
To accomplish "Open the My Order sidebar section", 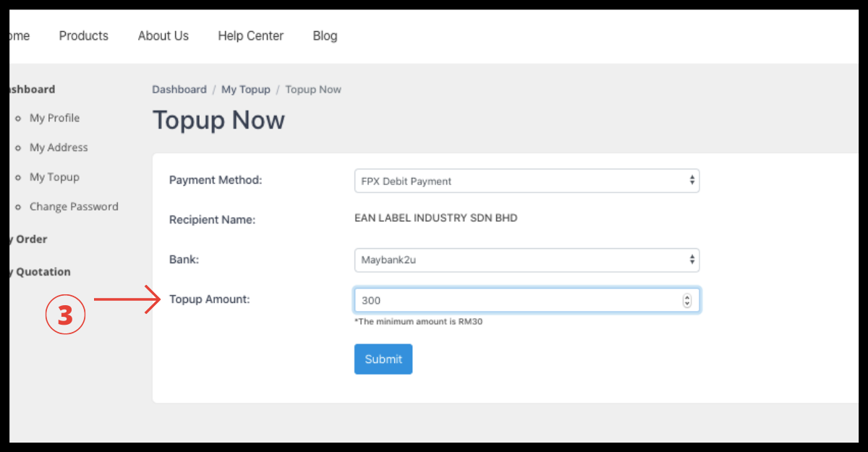I will pyautogui.click(x=29, y=239).
